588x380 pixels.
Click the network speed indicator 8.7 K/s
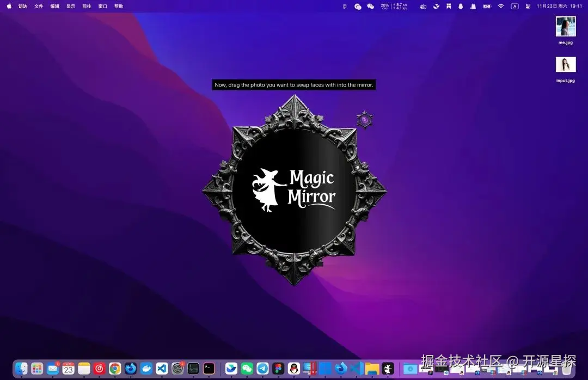coord(400,6)
